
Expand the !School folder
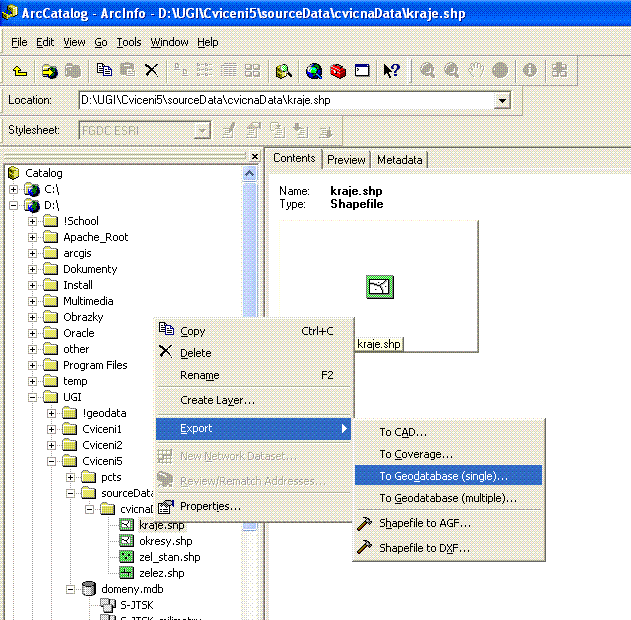(x=32, y=221)
